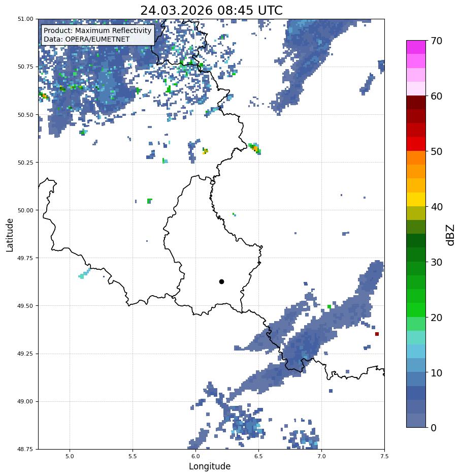Click latitude tick label "50.00"

[x=25, y=210]
